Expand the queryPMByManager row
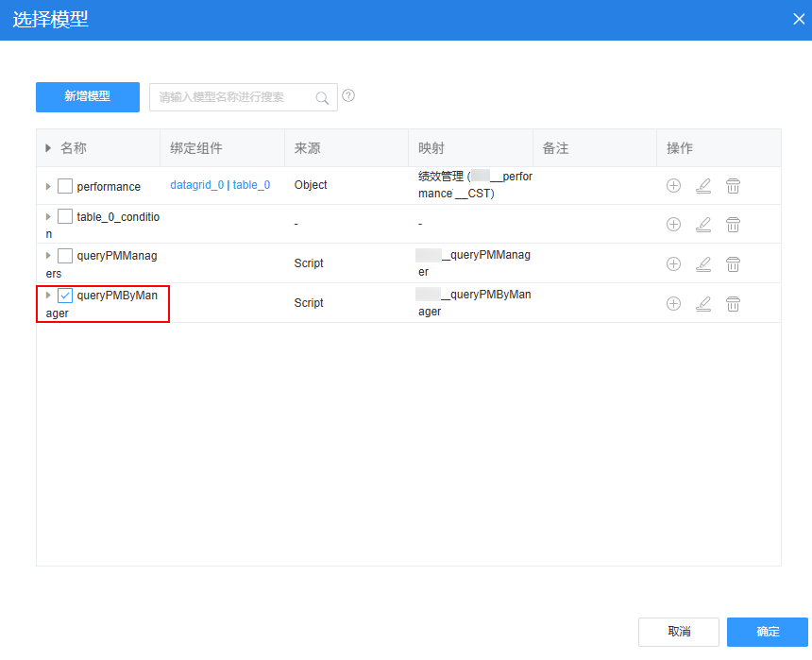 (x=48, y=296)
